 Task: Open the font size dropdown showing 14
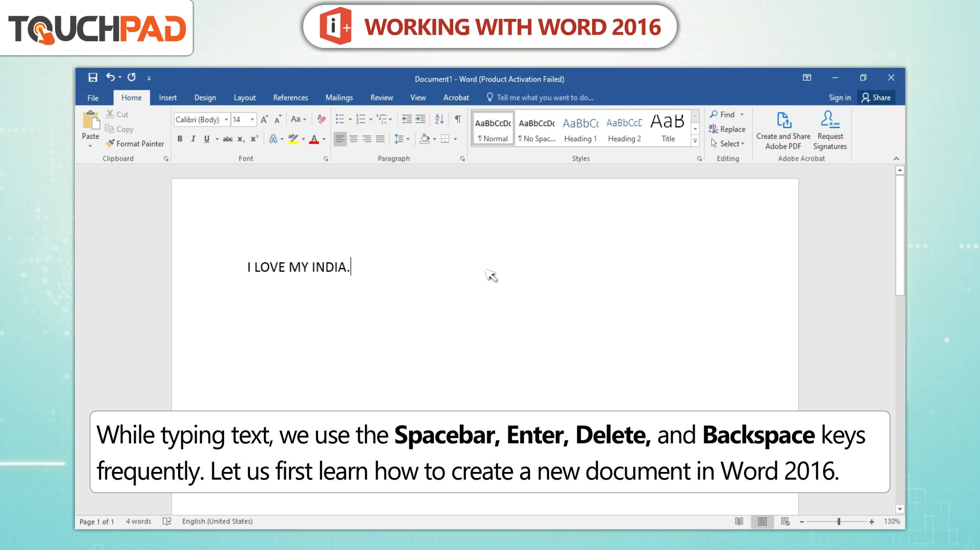click(x=252, y=119)
